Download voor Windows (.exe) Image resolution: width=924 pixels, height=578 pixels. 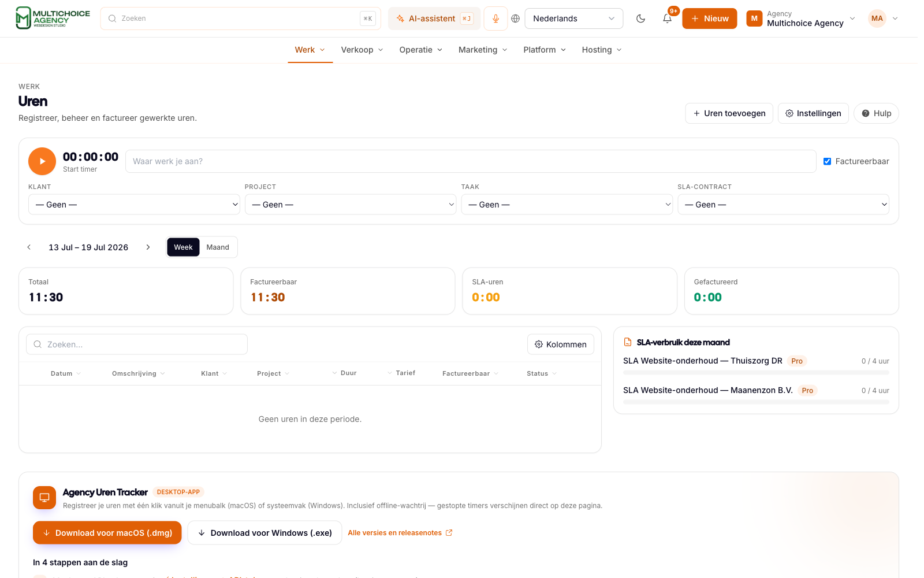[x=264, y=533]
